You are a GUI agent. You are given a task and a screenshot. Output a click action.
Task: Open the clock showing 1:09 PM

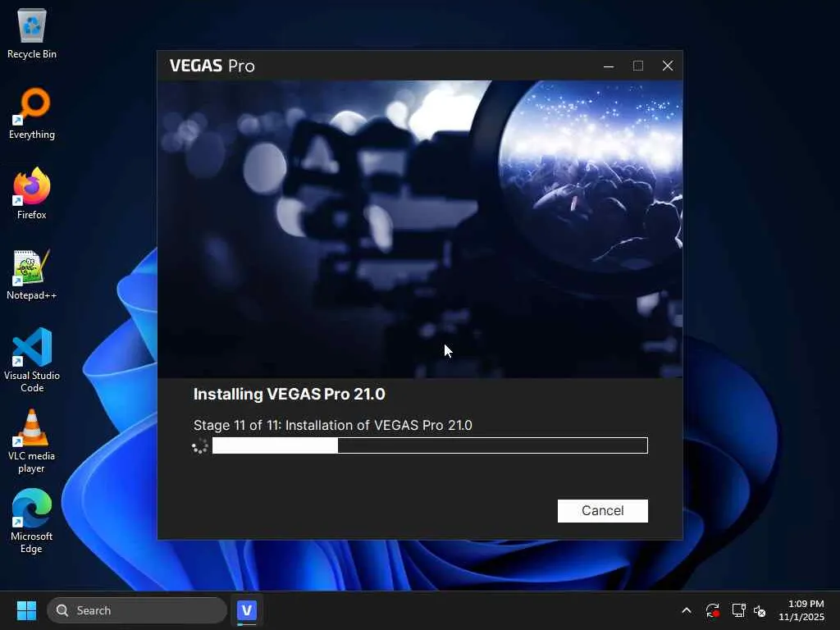(x=801, y=610)
